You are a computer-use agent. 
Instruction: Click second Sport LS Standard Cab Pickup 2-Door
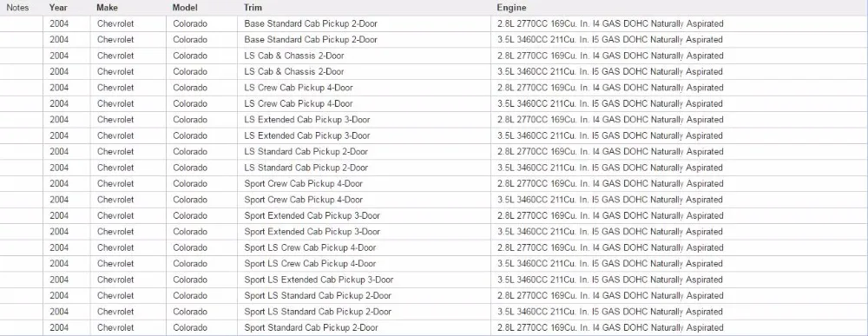point(318,312)
